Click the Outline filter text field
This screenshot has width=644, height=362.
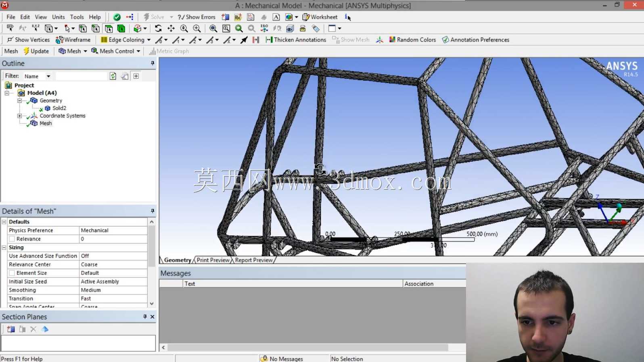pos(82,76)
